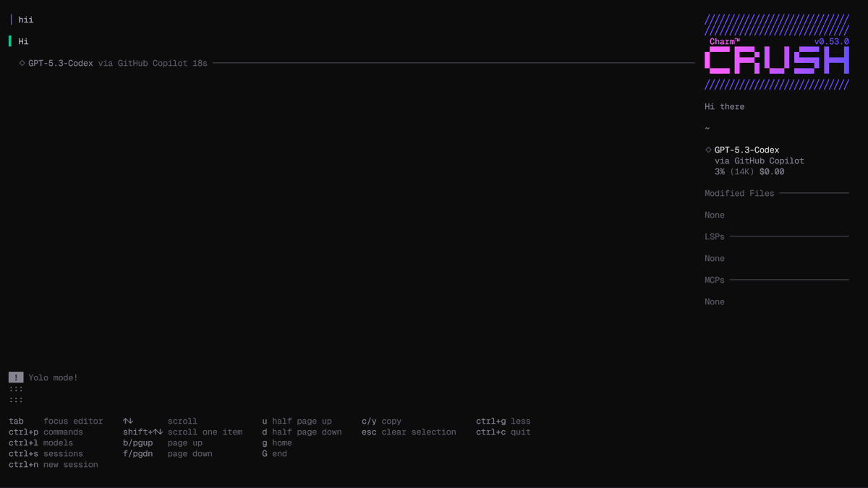This screenshot has height=488, width=868.
Task: Click the Charm™ label above the logo
Action: (x=724, y=41)
